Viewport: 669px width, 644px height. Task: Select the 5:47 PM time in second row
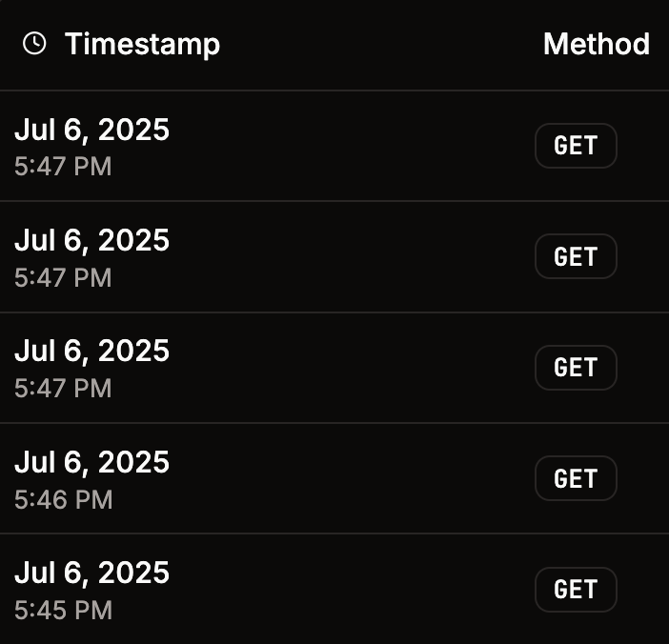pyautogui.click(x=63, y=278)
